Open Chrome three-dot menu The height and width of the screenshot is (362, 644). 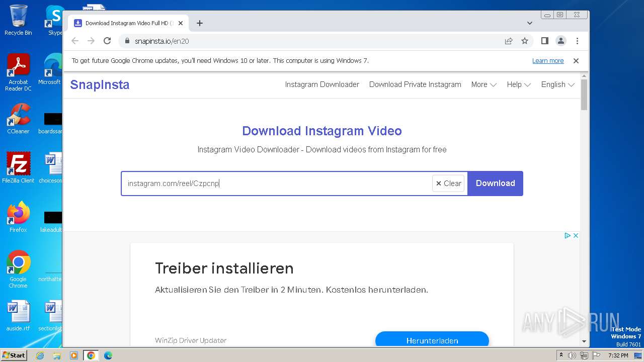point(577,41)
